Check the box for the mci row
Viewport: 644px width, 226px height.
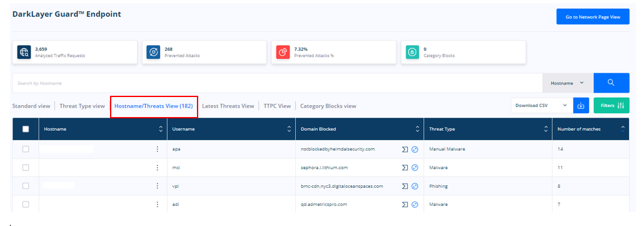click(26, 168)
